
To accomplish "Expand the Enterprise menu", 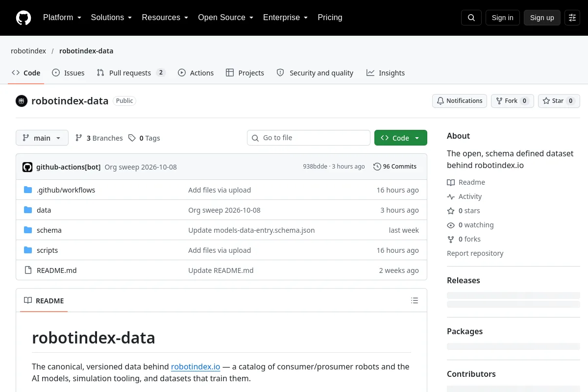I will [x=286, y=18].
